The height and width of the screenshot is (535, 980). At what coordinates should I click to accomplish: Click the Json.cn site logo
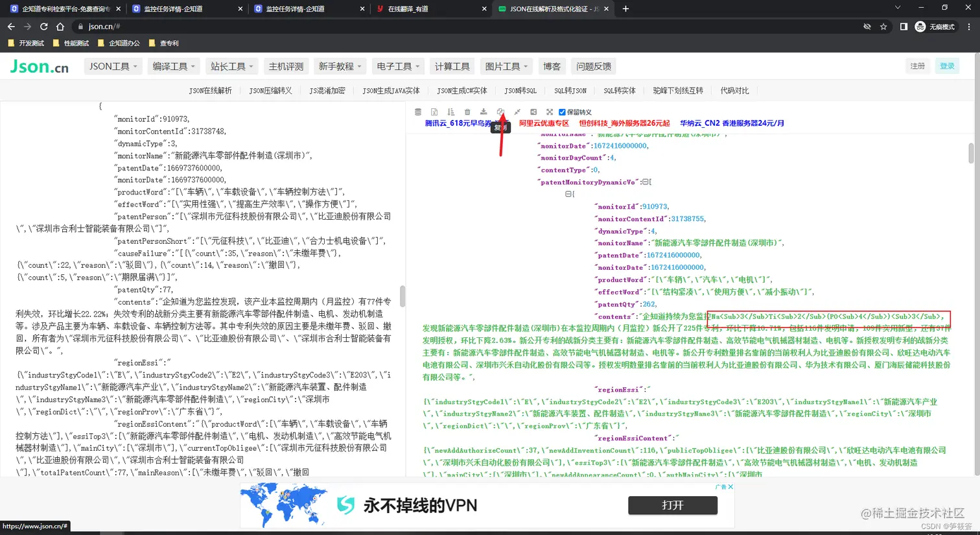40,66
